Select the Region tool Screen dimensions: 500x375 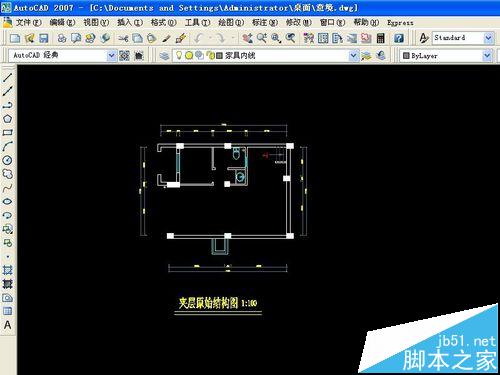pos(7,298)
